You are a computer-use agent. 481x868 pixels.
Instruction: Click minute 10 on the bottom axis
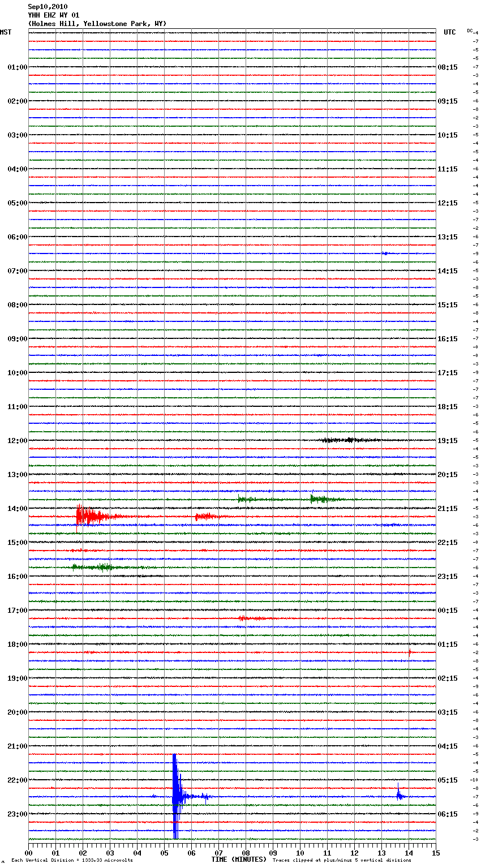pyautogui.click(x=300, y=853)
